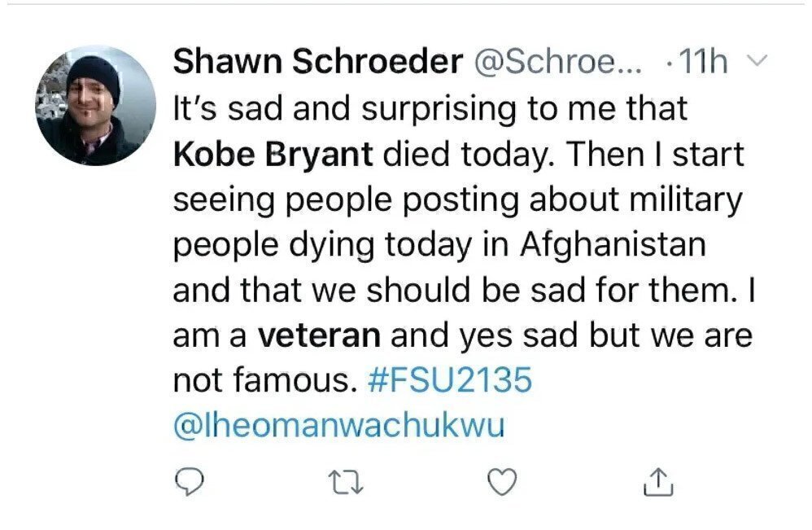Like the tweet with the heart icon
812x530 pixels.
coord(502,484)
